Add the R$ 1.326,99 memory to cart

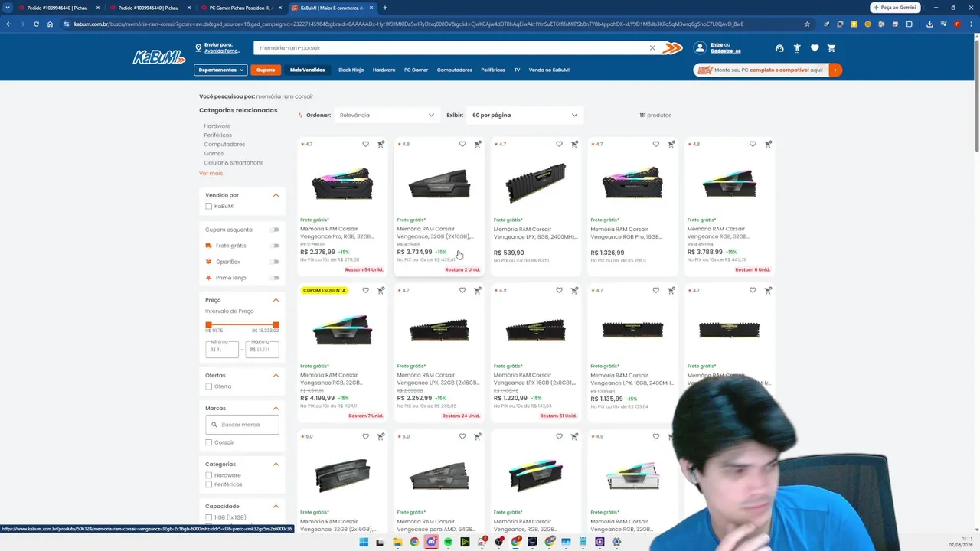click(671, 144)
